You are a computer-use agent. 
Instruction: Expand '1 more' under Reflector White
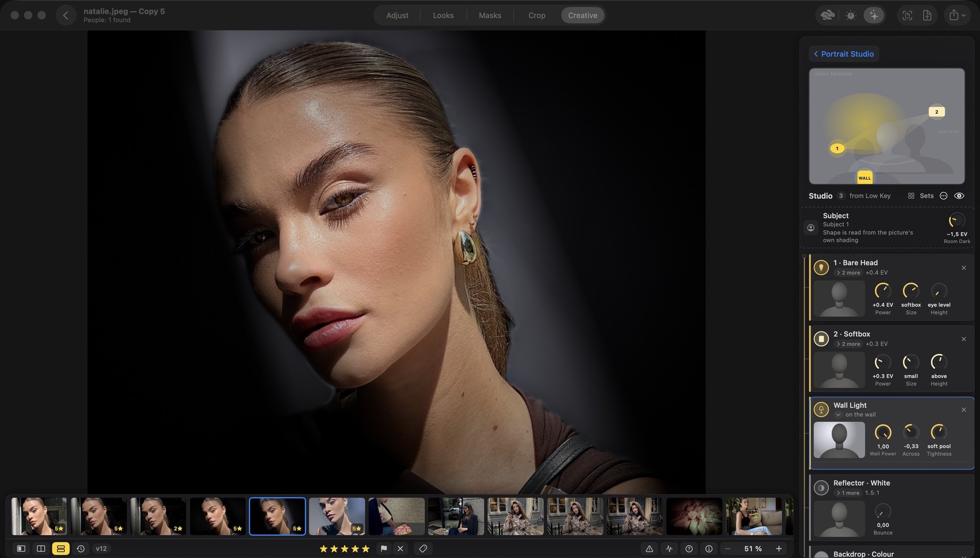coord(848,493)
